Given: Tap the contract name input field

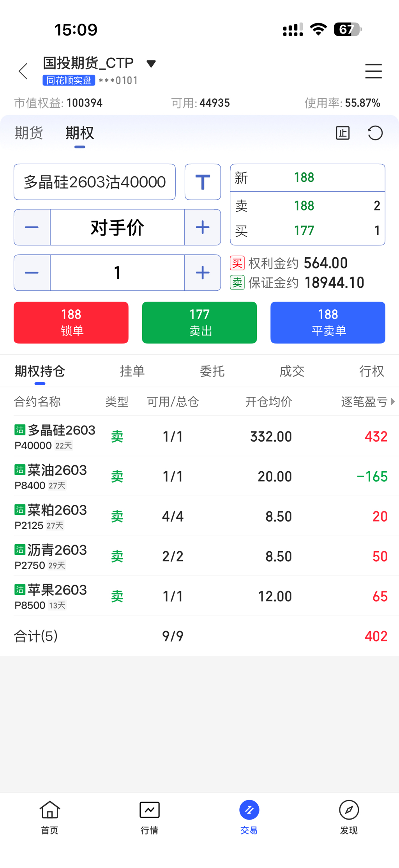Looking at the screenshot, I should [x=95, y=182].
